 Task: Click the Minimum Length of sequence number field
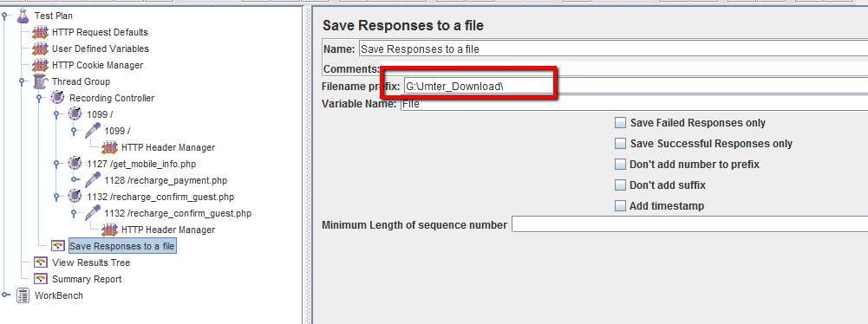tap(689, 225)
